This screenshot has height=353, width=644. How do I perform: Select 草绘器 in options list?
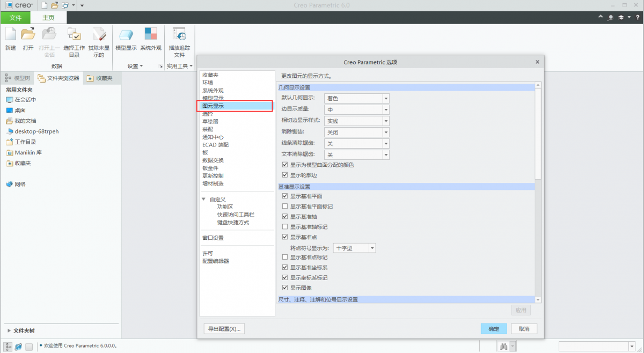pyautogui.click(x=210, y=122)
